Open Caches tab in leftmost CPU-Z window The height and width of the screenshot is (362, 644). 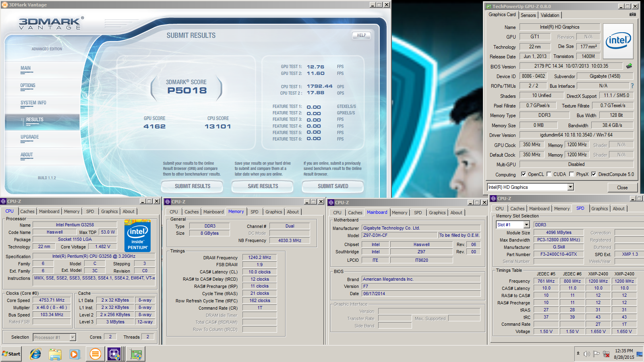point(27,211)
